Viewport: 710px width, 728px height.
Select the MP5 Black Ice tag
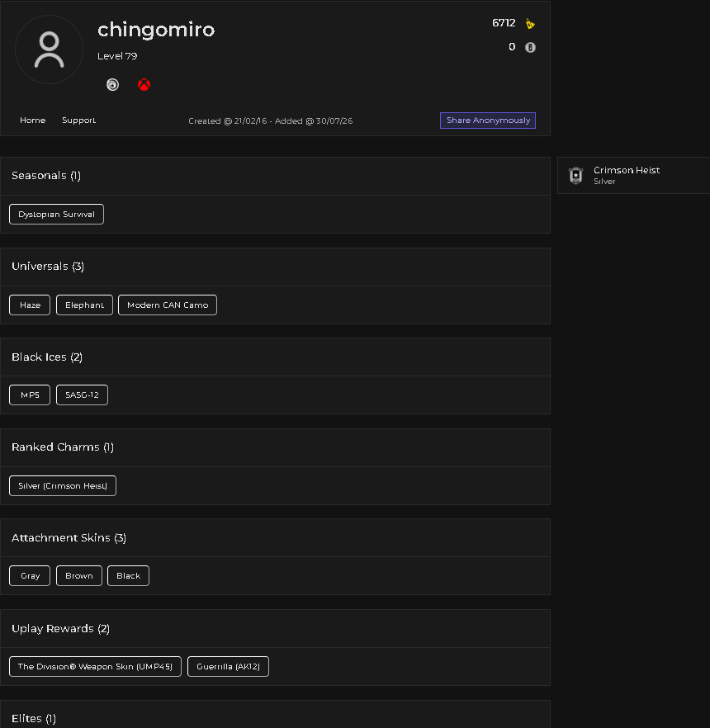pos(30,395)
